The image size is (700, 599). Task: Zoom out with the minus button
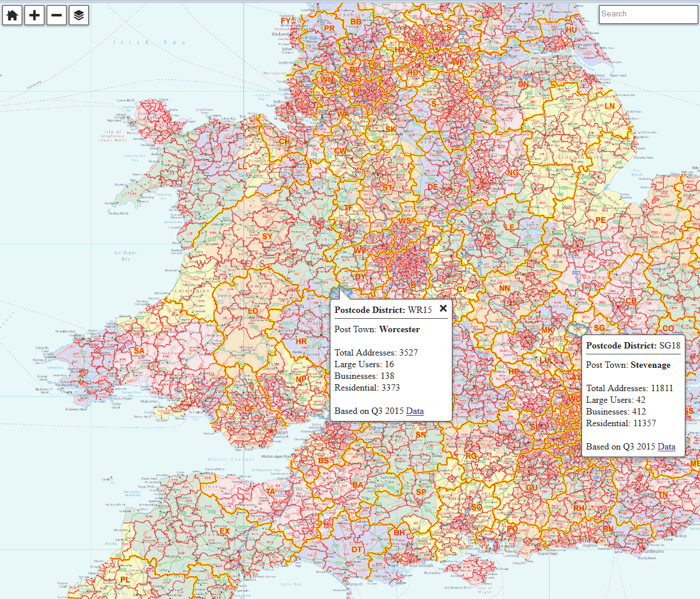pos(57,15)
